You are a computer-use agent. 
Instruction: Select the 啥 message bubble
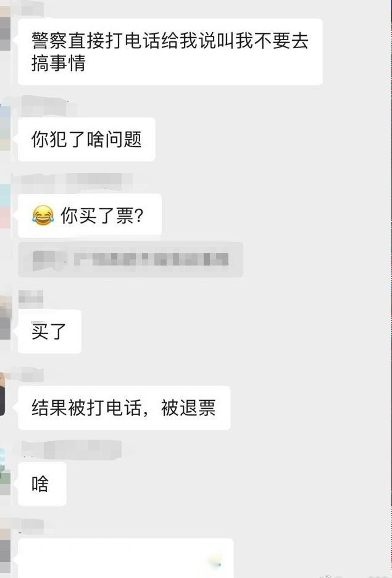(x=42, y=484)
